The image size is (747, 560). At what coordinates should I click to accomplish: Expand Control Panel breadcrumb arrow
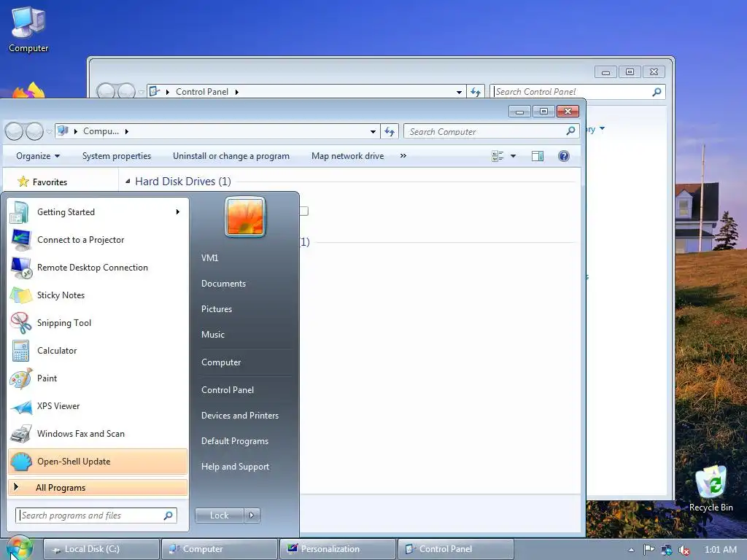click(x=237, y=92)
